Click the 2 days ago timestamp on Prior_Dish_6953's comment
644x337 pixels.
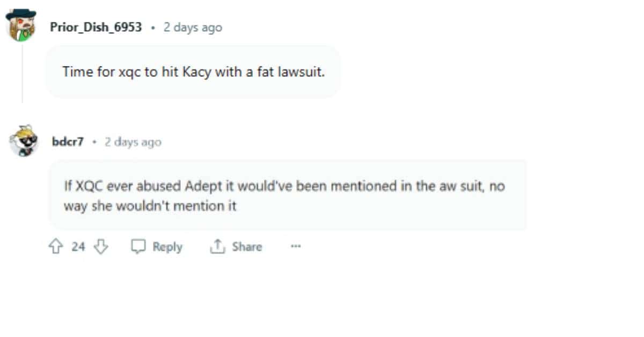[192, 27]
